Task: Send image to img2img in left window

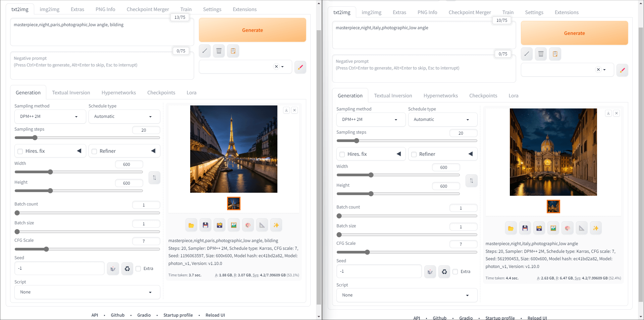Action: point(234,225)
